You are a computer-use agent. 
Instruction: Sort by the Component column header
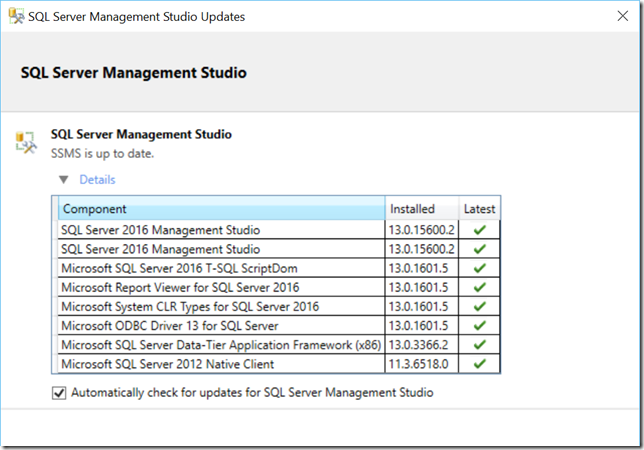click(220, 209)
